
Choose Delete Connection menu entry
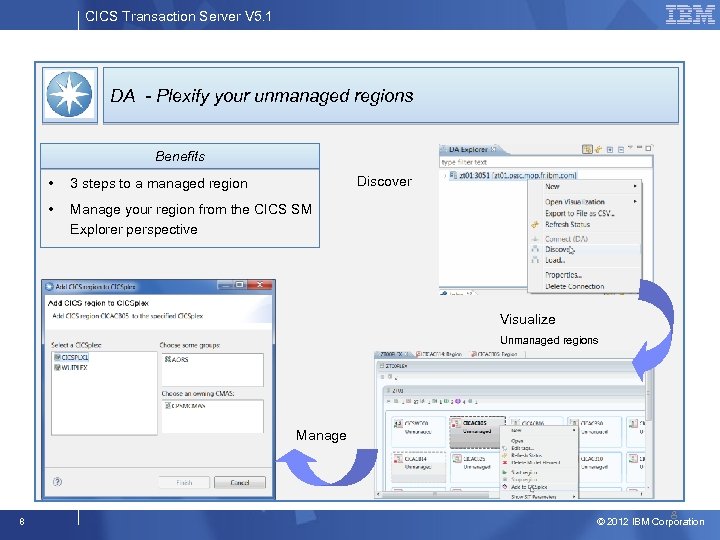pyautogui.click(x=585, y=286)
